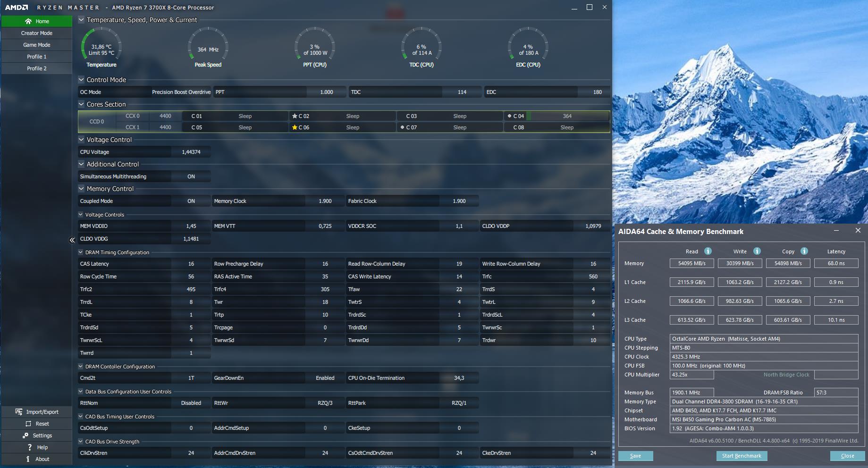Click the Motherboard field MSI B450 Gaming Pro Carbon
868x468 pixels.
click(x=764, y=419)
